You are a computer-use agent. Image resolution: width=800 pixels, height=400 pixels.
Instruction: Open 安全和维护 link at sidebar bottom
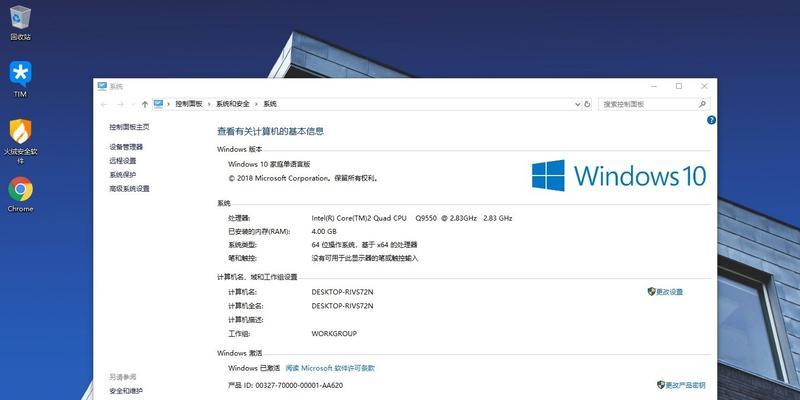click(x=126, y=391)
